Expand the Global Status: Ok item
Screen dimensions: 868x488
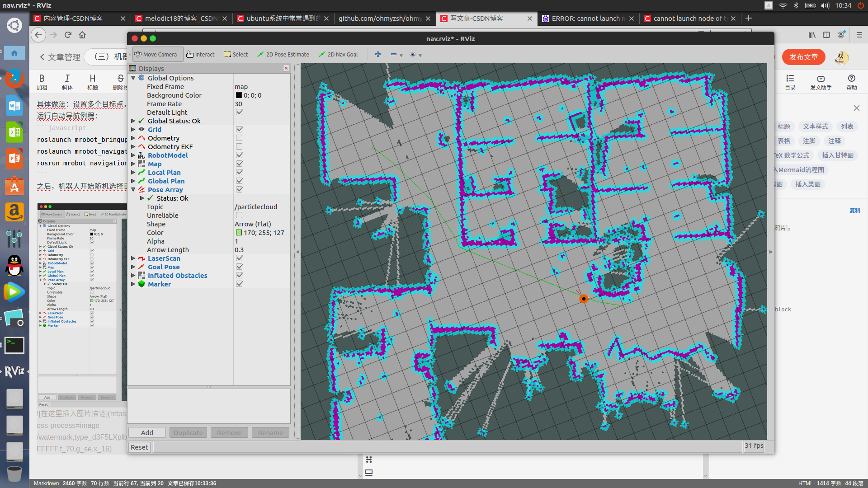(133, 121)
